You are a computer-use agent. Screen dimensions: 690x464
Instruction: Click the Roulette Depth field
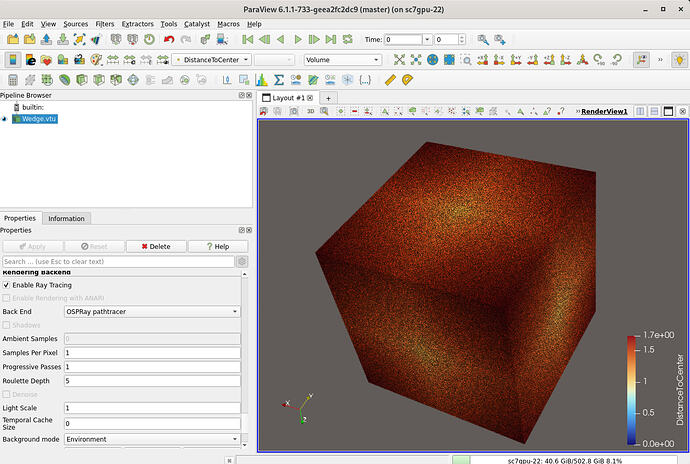pos(152,381)
